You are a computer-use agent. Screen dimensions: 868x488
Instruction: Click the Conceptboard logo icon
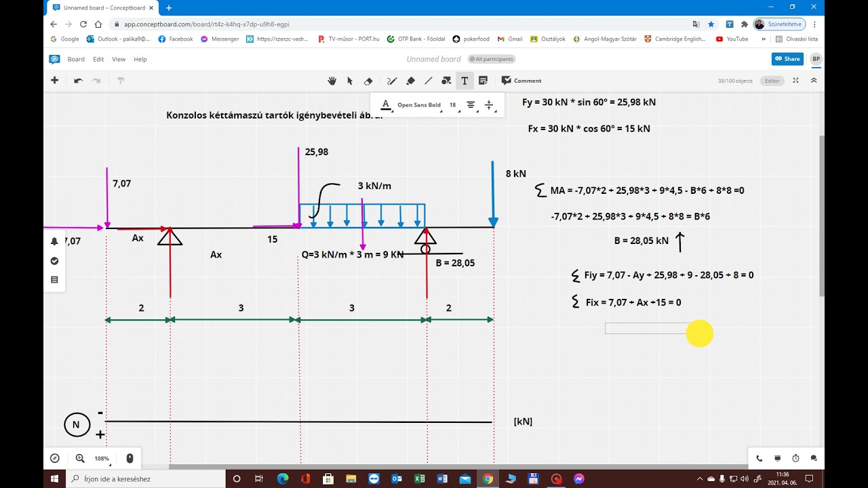(54, 59)
